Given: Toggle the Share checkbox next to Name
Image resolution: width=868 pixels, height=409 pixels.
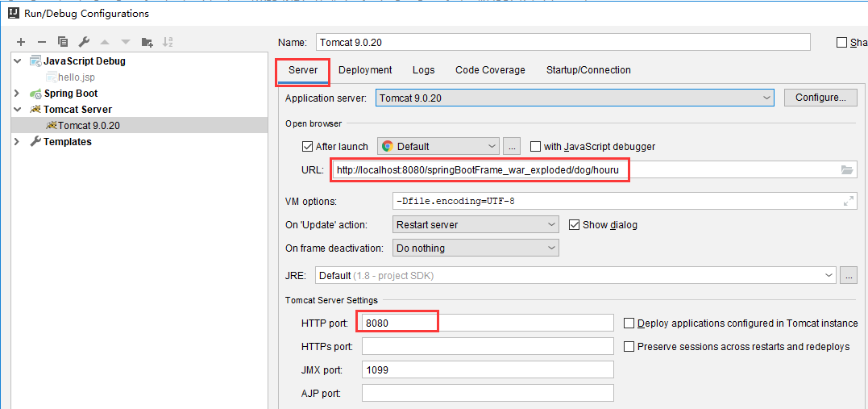Looking at the screenshot, I should coord(842,43).
